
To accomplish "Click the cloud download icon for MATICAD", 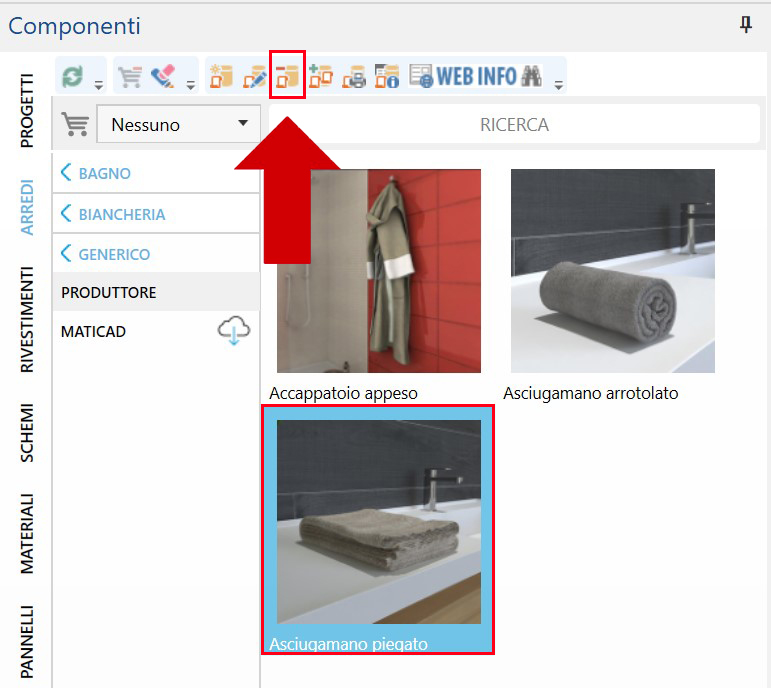I will click(x=234, y=330).
